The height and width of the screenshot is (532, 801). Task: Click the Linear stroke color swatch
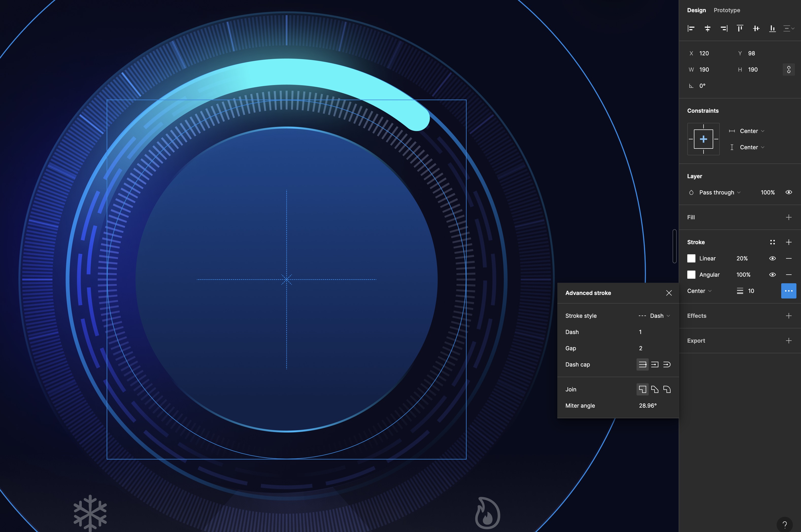(691, 258)
